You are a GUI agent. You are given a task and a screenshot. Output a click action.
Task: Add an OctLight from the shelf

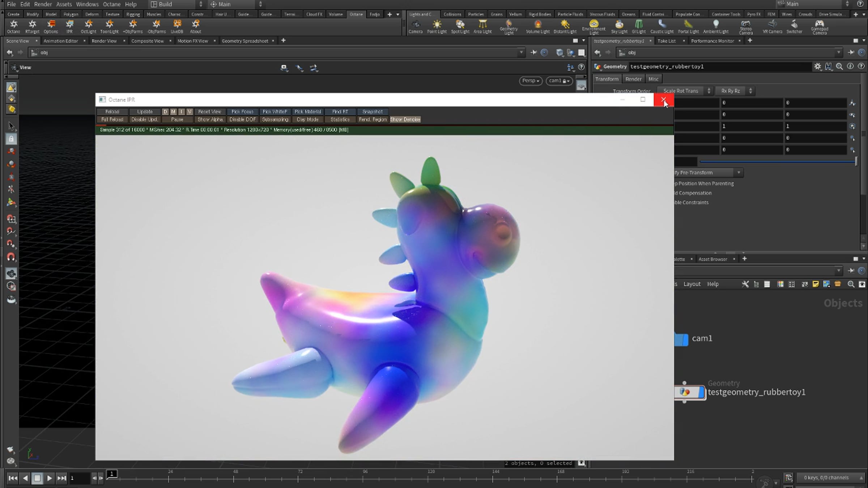point(89,26)
